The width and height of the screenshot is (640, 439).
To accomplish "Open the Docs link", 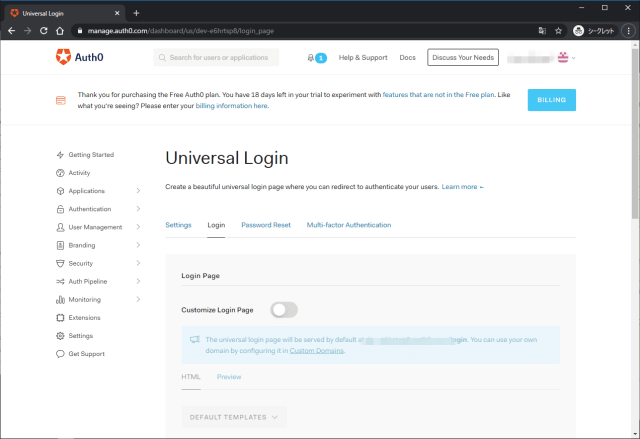I will [x=407, y=58].
